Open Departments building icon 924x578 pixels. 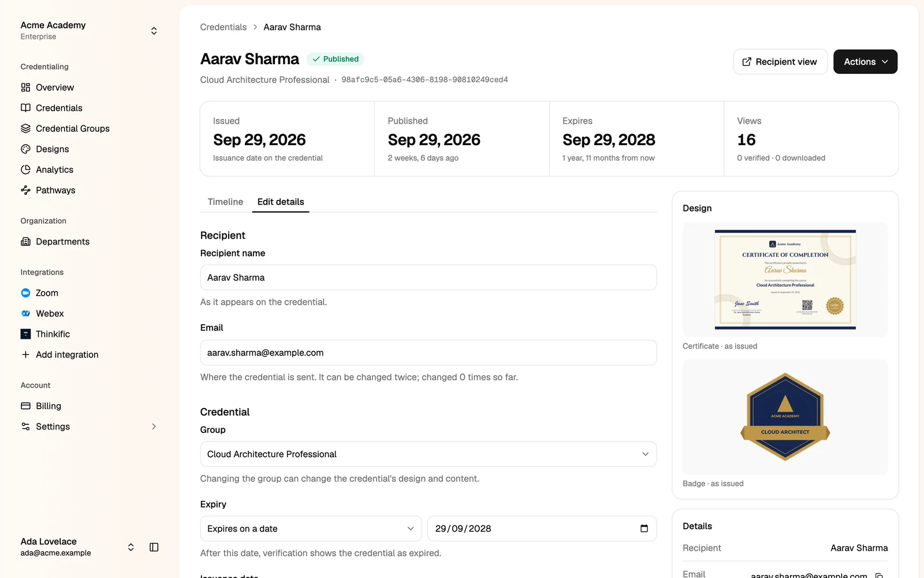25,242
